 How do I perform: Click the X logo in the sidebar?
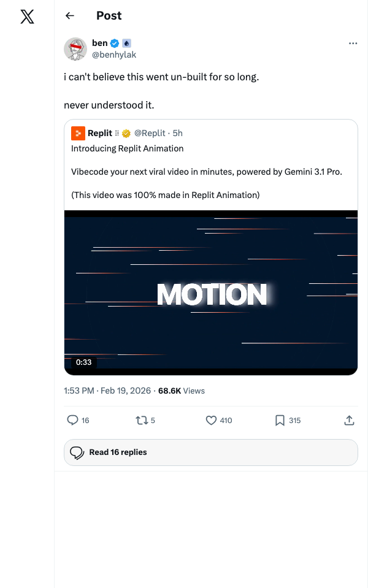27,17
